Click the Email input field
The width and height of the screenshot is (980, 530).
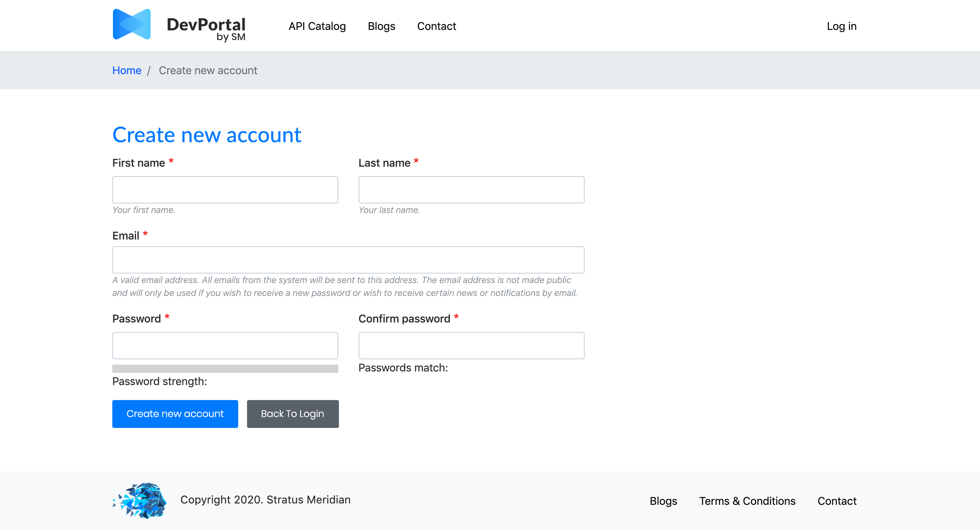(348, 260)
